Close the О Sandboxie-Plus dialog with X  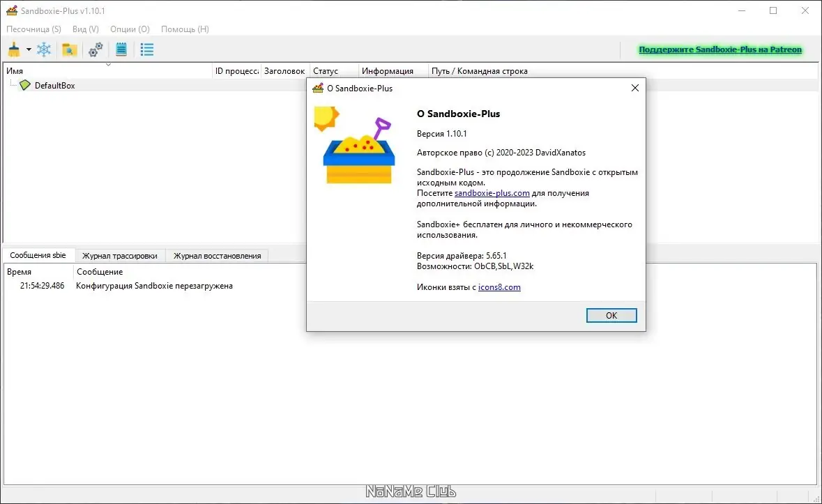[x=635, y=88]
